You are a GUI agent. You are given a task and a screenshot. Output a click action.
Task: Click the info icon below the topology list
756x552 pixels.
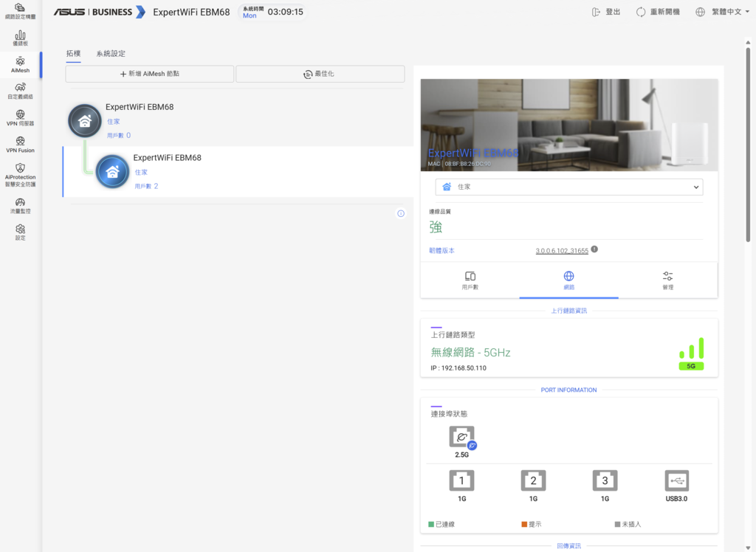[x=401, y=213]
